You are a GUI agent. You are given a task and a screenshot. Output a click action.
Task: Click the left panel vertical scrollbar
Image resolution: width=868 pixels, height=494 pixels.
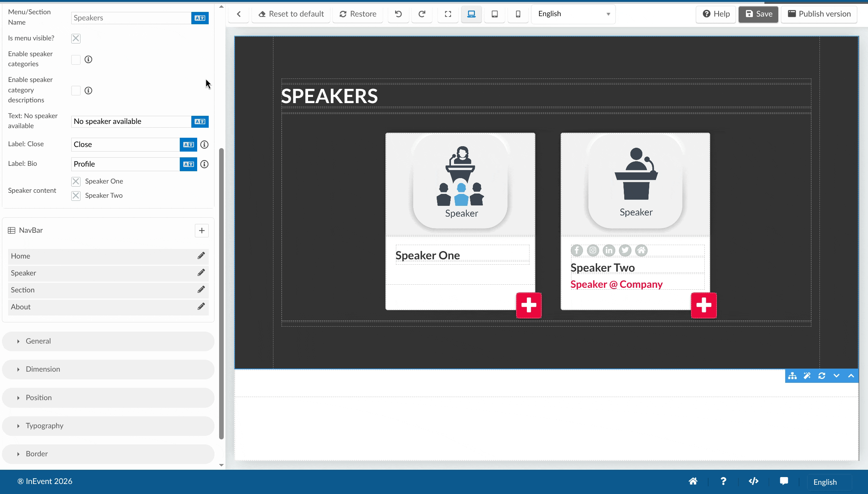(x=221, y=293)
